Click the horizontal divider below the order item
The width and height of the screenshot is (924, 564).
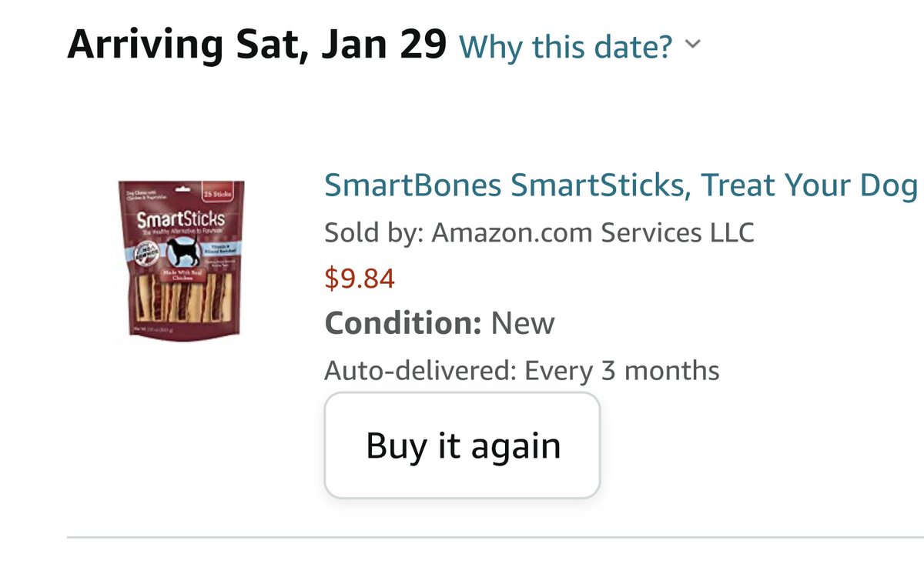[493, 537]
